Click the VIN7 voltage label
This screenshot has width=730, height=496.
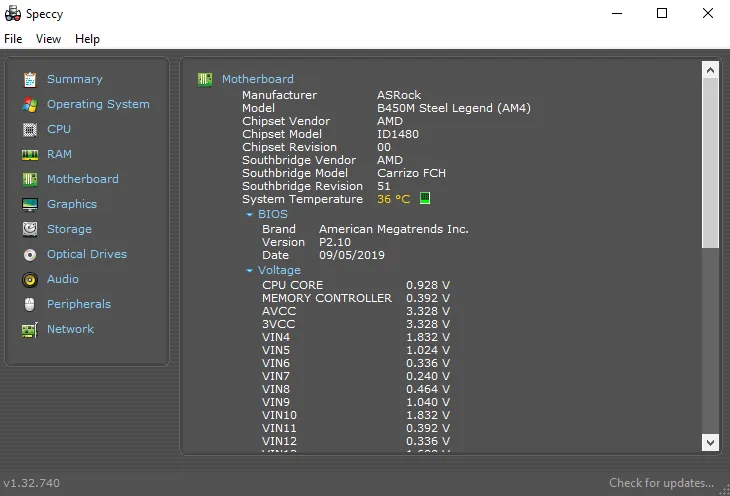(276, 376)
